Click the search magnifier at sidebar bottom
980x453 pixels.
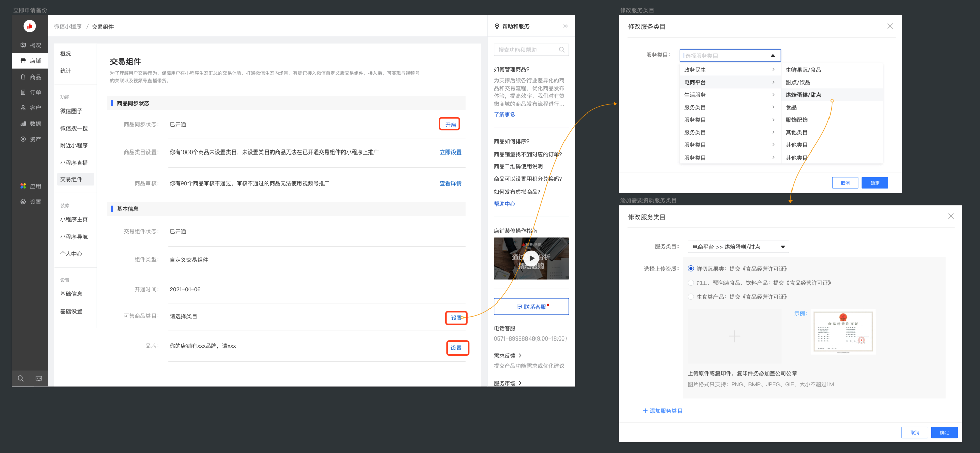pyautogui.click(x=21, y=379)
